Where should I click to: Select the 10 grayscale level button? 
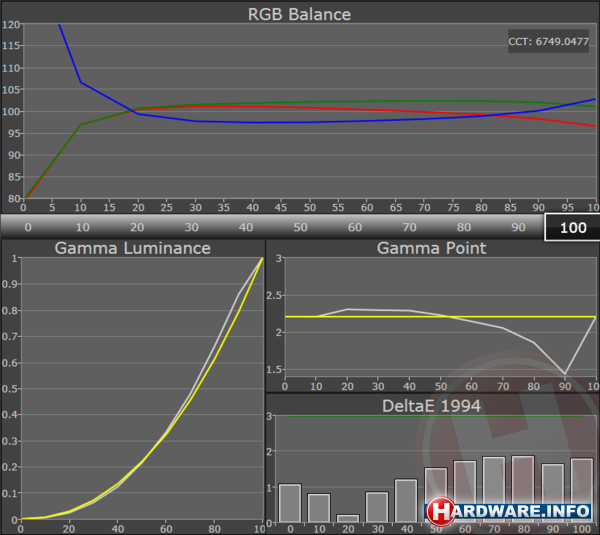[x=82, y=227]
